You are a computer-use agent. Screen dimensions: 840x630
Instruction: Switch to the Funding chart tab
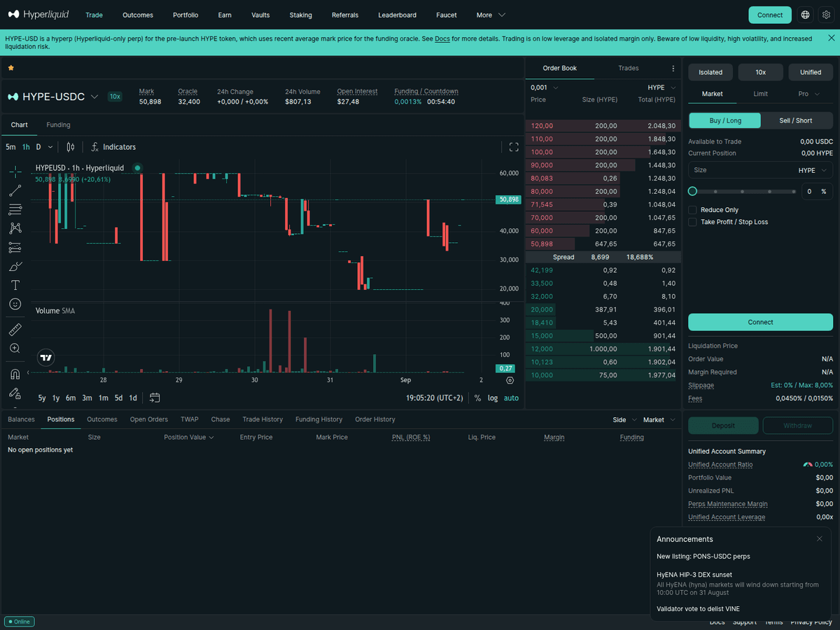click(58, 125)
